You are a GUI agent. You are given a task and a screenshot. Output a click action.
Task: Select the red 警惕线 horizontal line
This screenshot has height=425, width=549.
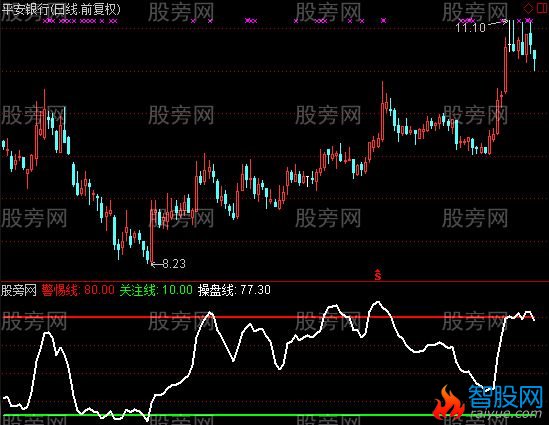pos(268,317)
